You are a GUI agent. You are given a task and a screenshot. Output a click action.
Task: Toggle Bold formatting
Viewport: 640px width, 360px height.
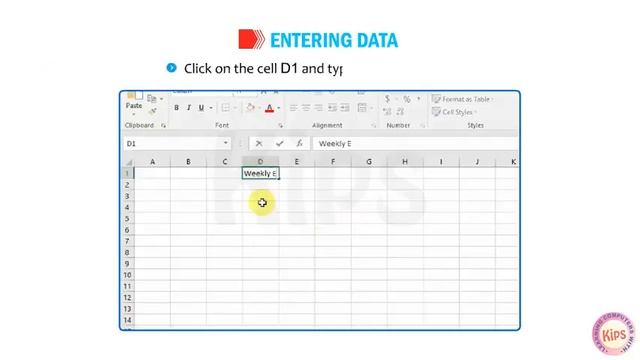click(x=176, y=108)
